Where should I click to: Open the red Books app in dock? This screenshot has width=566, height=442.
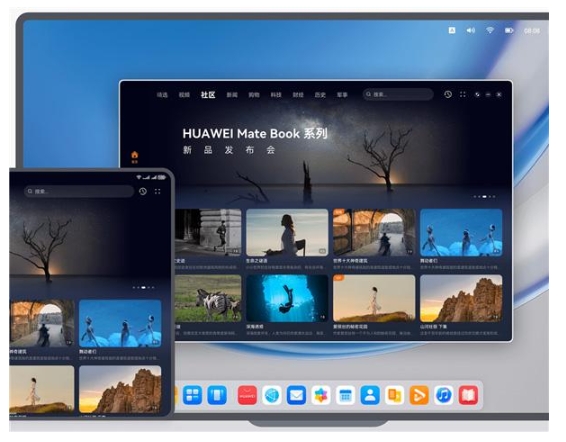coord(468,395)
